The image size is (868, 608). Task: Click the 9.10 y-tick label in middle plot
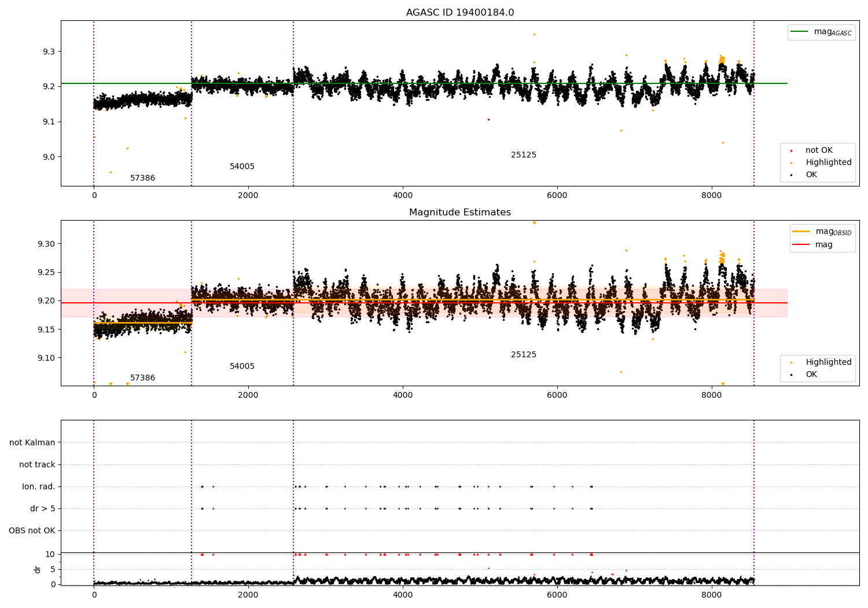coord(46,358)
